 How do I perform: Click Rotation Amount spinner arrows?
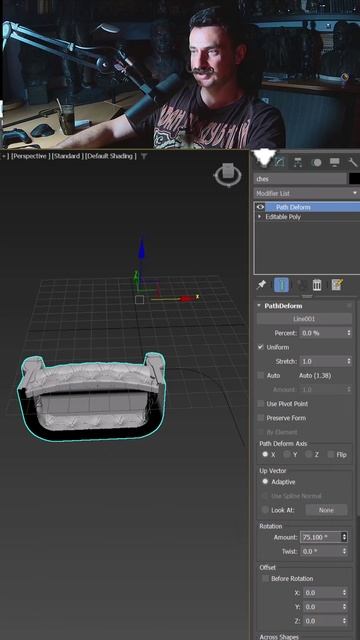(x=344, y=537)
